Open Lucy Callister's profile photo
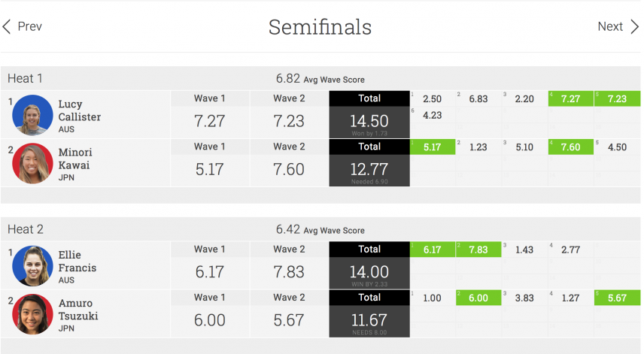Viewport: 644px width, 354px height. pyautogui.click(x=32, y=115)
